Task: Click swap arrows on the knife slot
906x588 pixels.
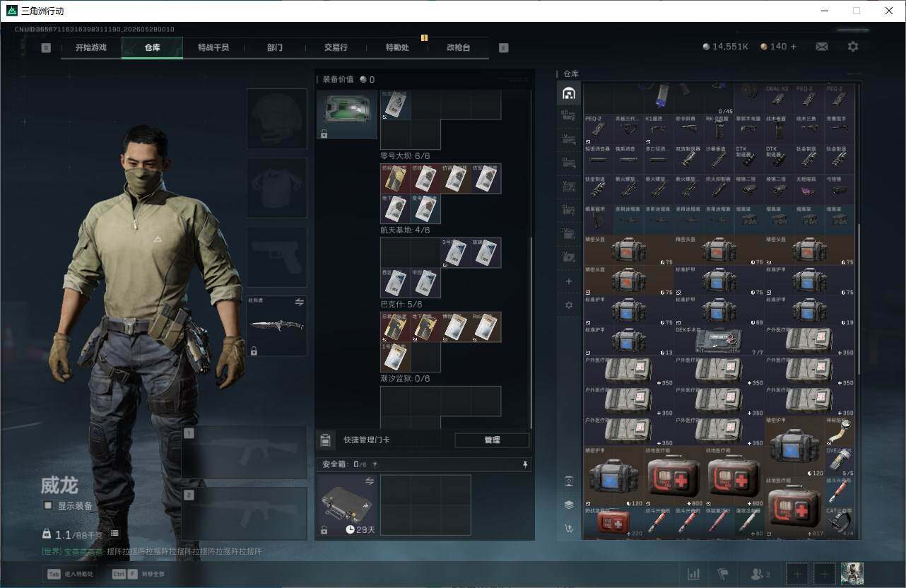Action: 299,302
